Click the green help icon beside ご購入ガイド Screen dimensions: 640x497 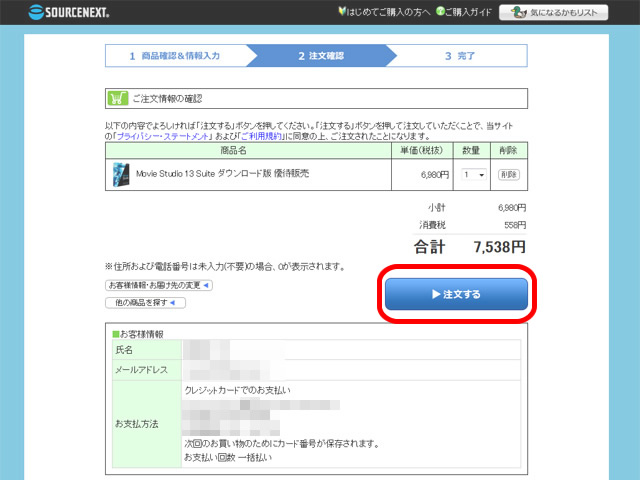(440, 11)
